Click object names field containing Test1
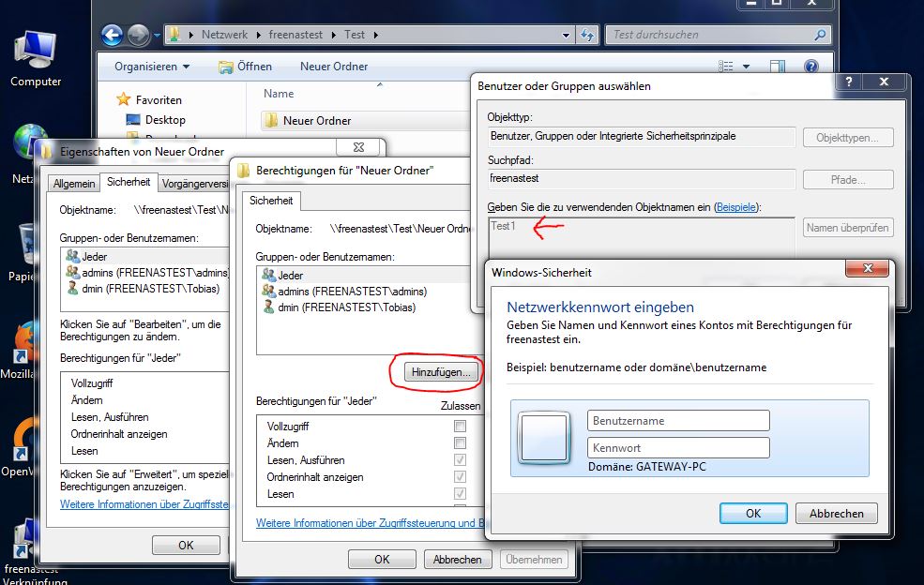924x585 pixels. [641, 238]
